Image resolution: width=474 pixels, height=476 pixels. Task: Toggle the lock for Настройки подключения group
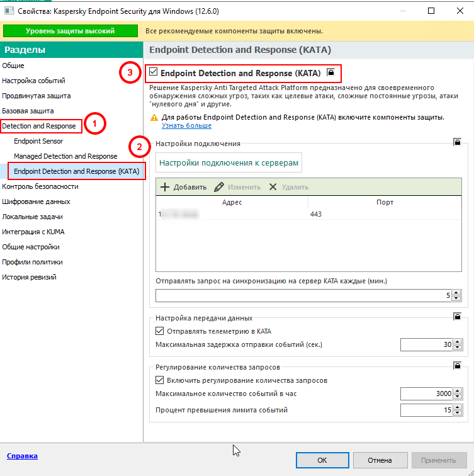(457, 142)
